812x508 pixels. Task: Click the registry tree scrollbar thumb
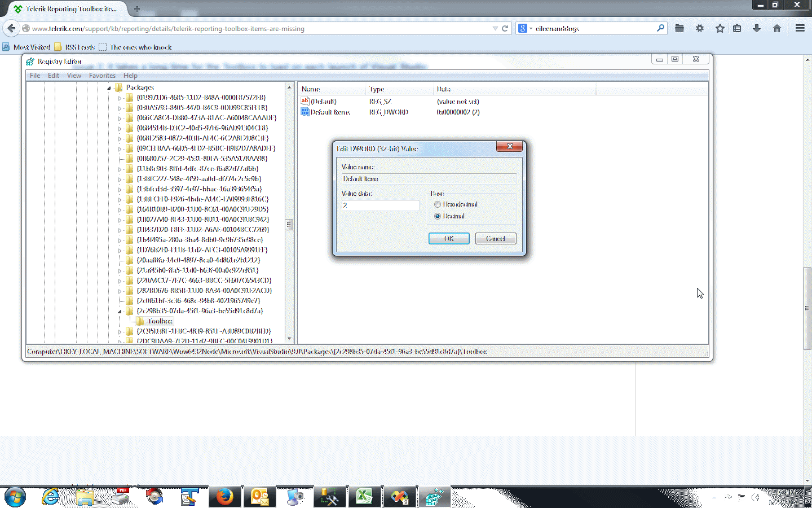pyautogui.click(x=289, y=225)
